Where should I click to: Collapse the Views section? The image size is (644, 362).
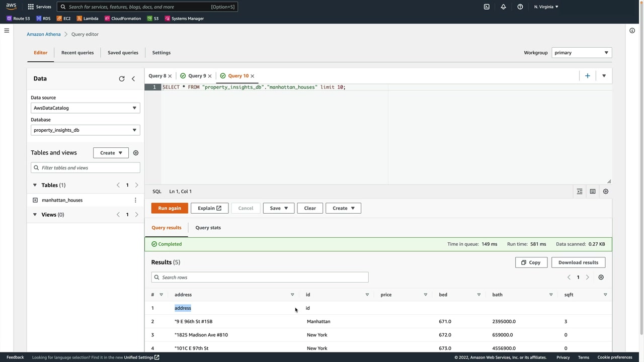coord(35,215)
